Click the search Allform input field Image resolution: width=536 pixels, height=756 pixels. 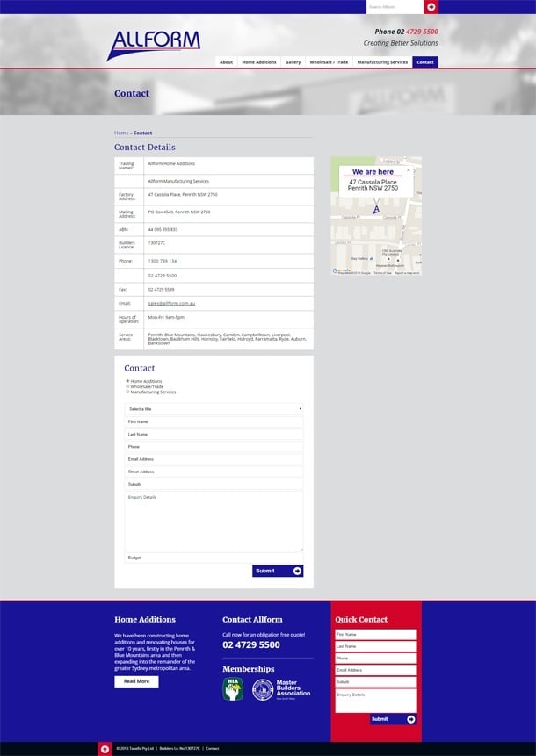point(395,7)
